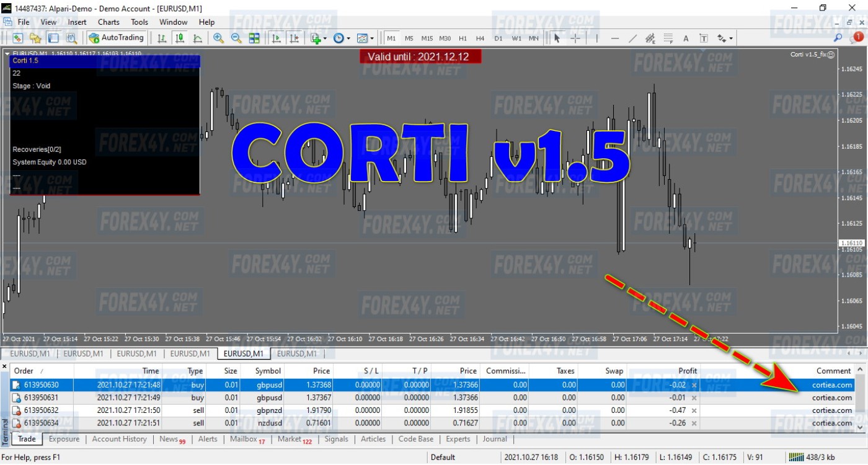The image size is (868, 465).
Task: Click the Zoom Out magnifier icon
Action: (236, 38)
